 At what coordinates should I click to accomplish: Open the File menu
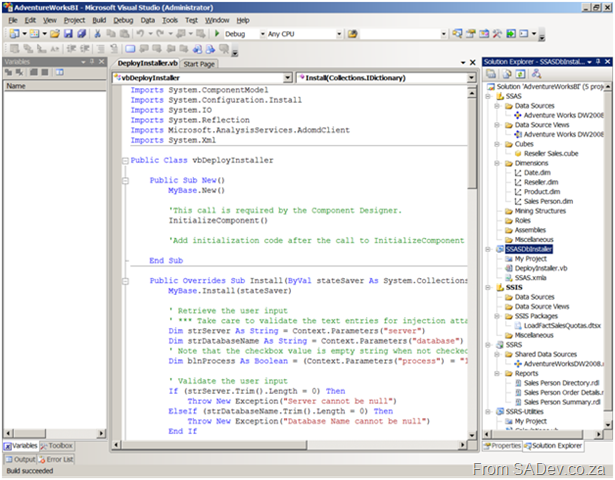(13, 20)
